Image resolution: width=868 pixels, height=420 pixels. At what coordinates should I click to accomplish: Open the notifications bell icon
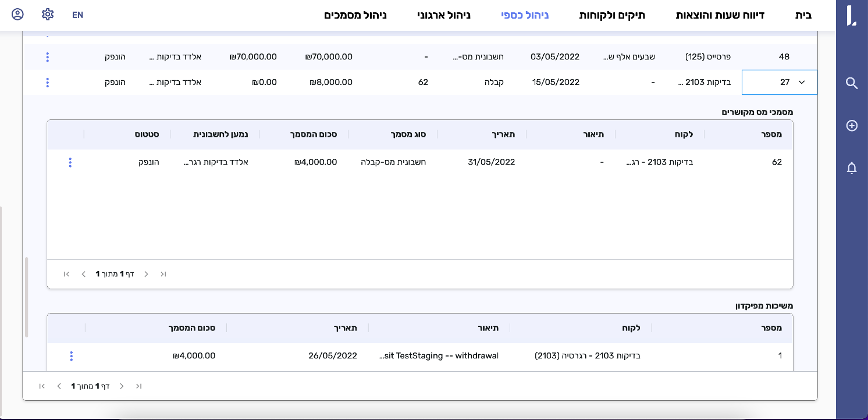(x=852, y=168)
